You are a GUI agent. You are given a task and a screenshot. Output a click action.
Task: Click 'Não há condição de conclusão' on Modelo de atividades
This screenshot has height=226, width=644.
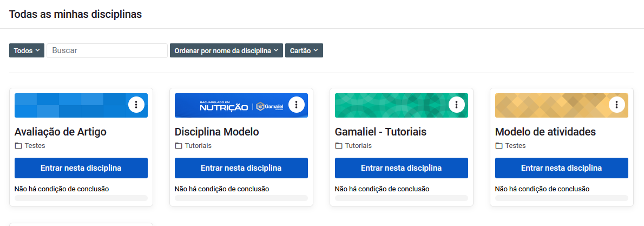click(x=542, y=189)
